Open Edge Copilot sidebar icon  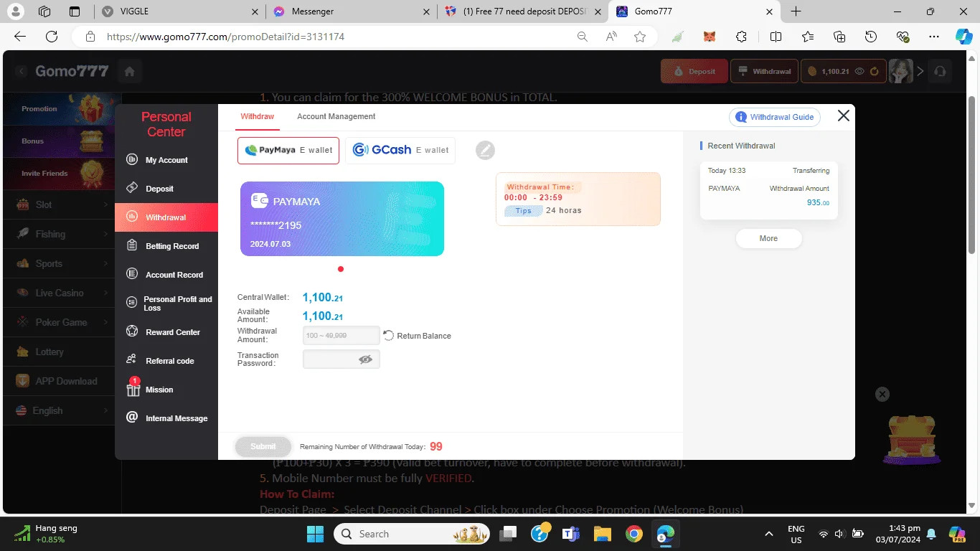pyautogui.click(x=963, y=37)
